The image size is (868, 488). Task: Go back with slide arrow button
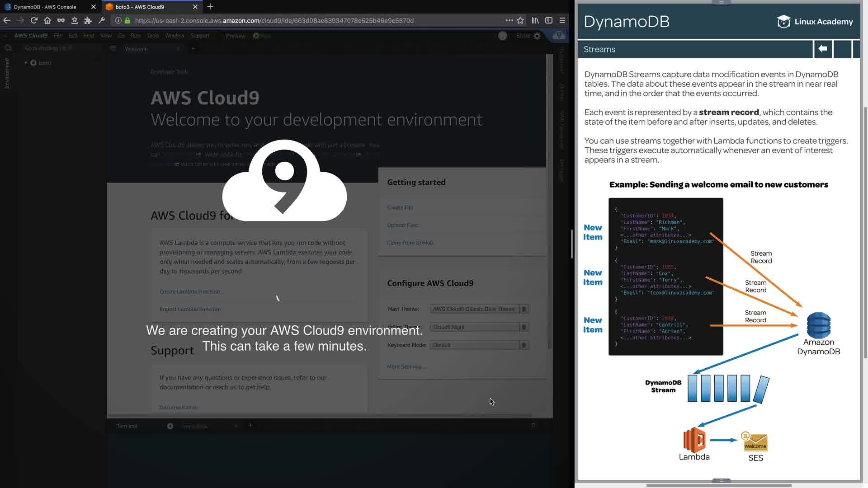tap(823, 49)
